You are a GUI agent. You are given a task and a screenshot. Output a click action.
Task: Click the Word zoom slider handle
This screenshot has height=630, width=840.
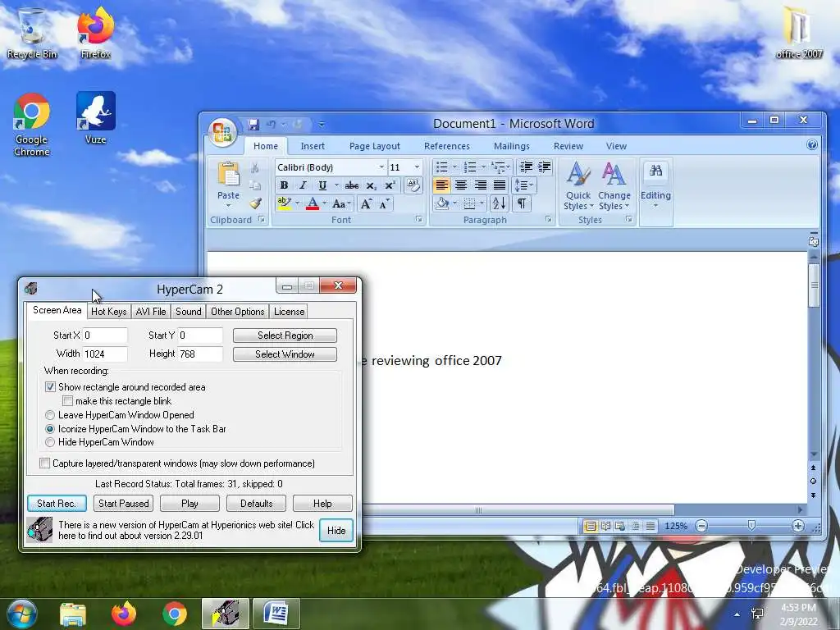tap(751, 526)
